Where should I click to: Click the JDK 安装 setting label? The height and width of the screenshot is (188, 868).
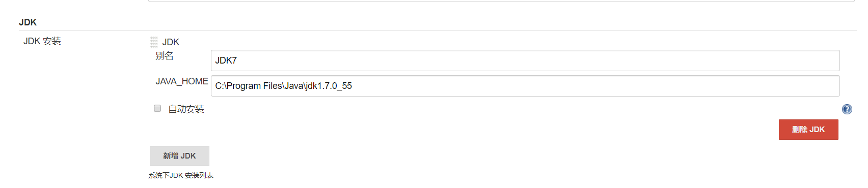[42, 41]
